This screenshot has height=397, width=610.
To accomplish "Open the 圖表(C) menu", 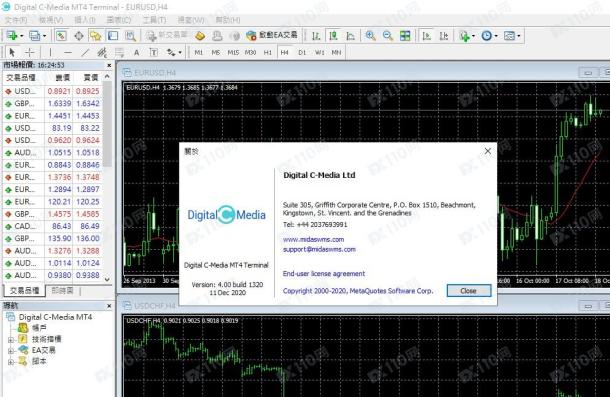I will coord(119,19).
